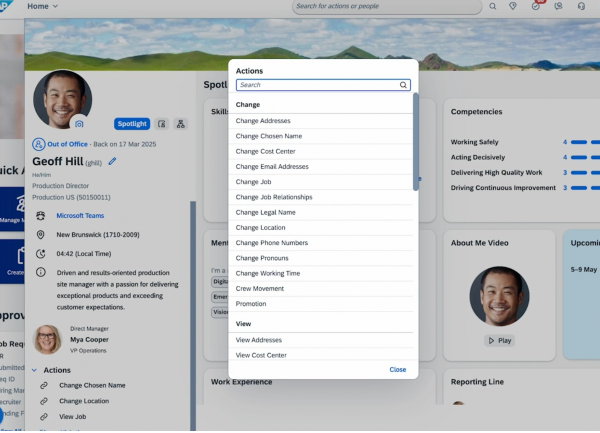
Task: Click the Actions dialog search input field
Action: click(x=316, y=86)
